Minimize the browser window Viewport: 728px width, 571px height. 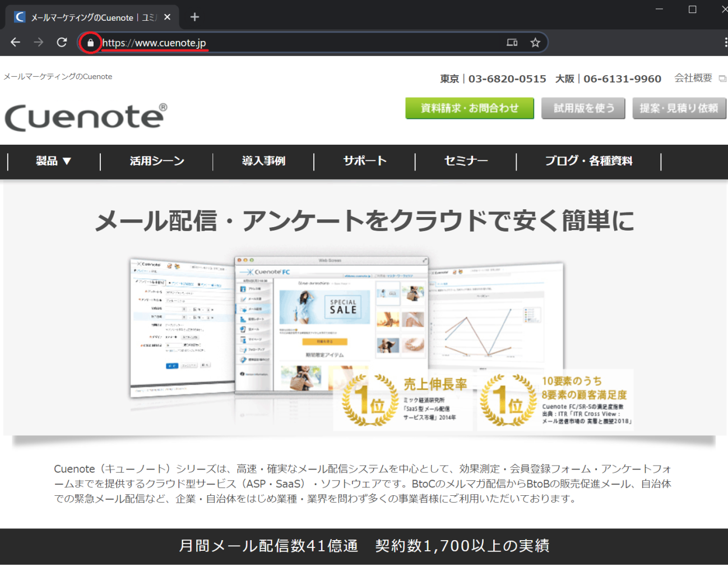(x=659, y=10)
